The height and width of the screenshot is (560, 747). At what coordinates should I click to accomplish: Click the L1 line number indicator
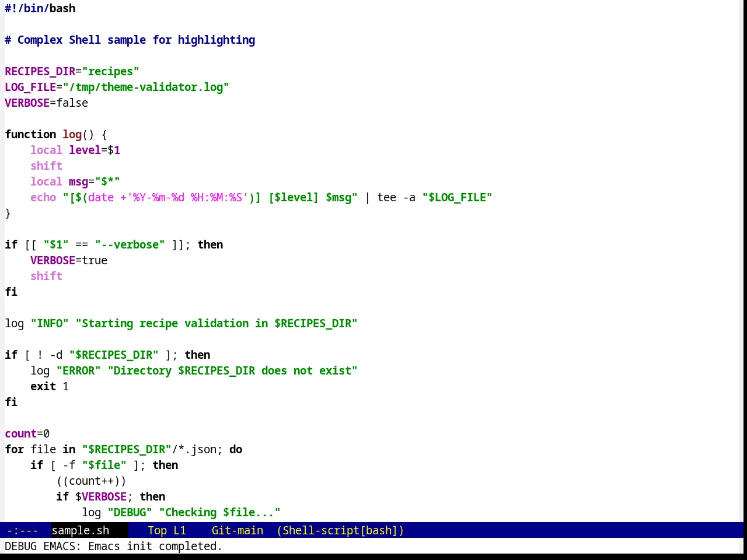point(180,530)
